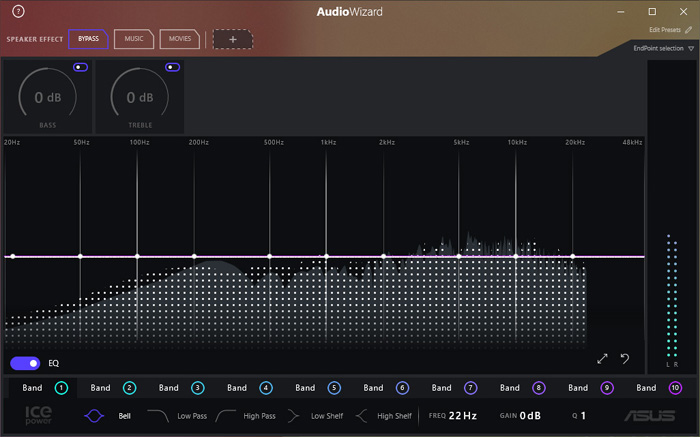Image resolution: width=700 pixels, height=437 pixels.
Task: Select the MOVIES speaker effect preset
Action: click(179, 39)
